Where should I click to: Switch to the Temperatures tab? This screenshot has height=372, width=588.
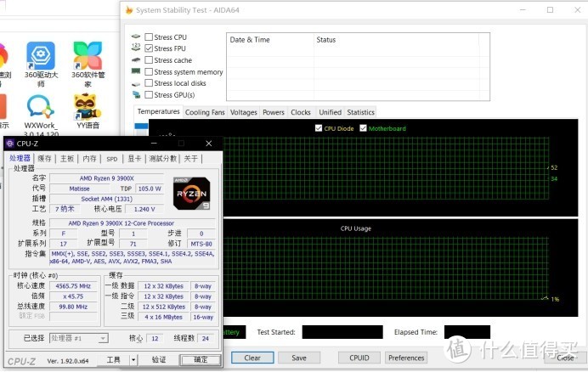[x=158, y=111]
